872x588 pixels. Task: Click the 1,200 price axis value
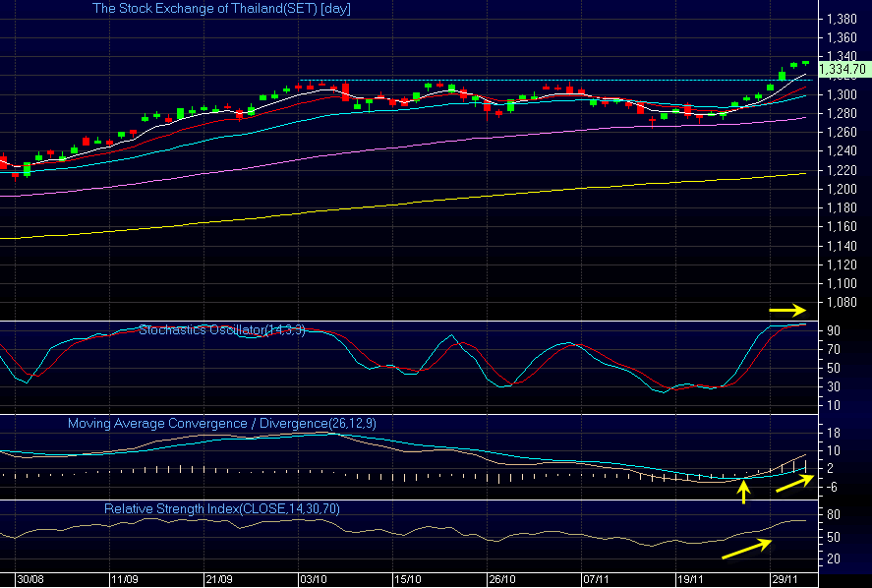pyautogui.click(x=843, y=189)
